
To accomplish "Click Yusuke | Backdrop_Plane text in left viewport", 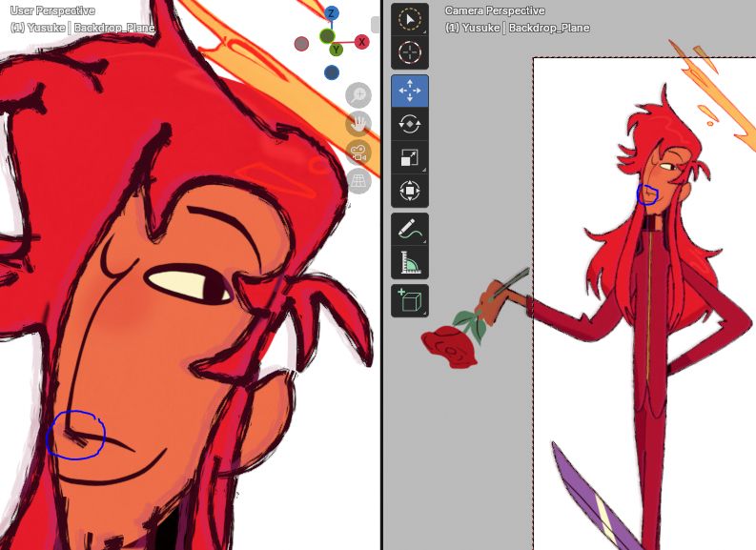I will coord(92,28).
